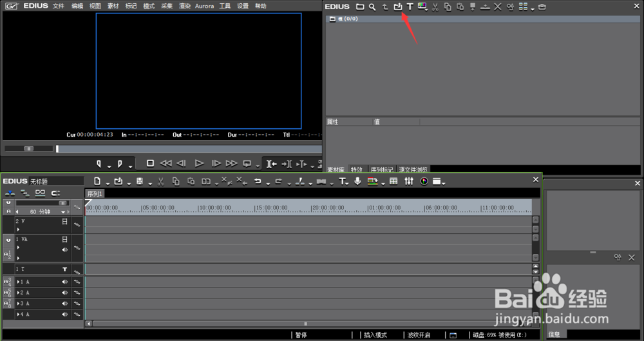
Task: Click the scissors cut icon in timeline toolbar
Action: [x=160, y=181]
